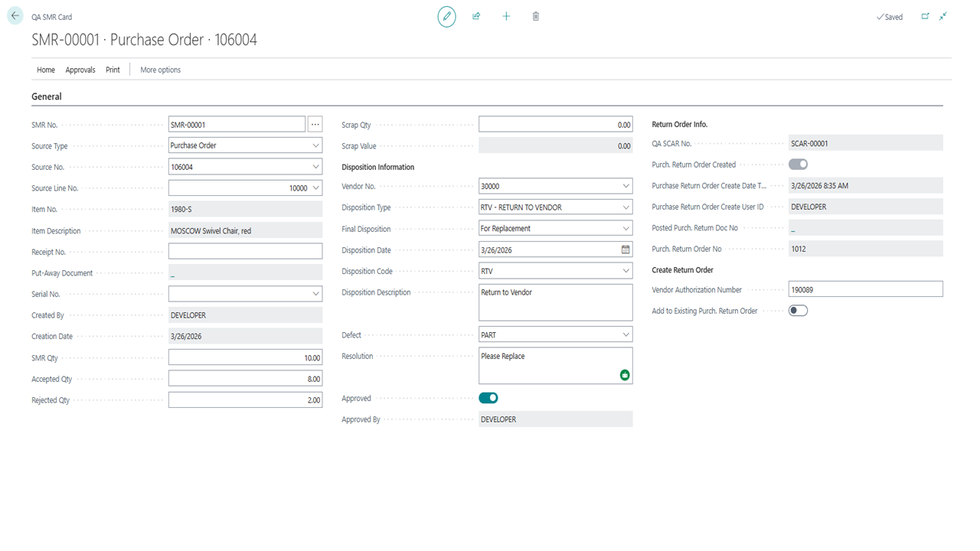Open the Disposition Type dropdown
Screen dimensions: 980x551
pos(626,207)
